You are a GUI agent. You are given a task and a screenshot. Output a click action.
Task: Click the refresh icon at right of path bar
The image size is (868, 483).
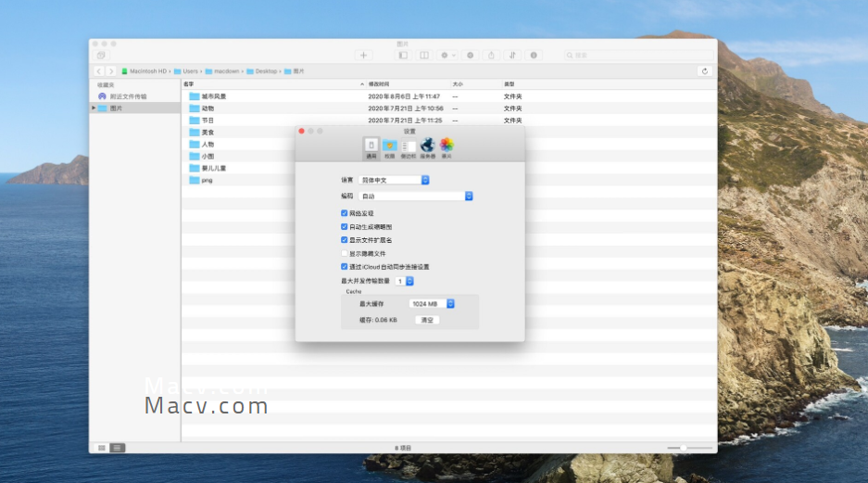(x=705, y=70)
